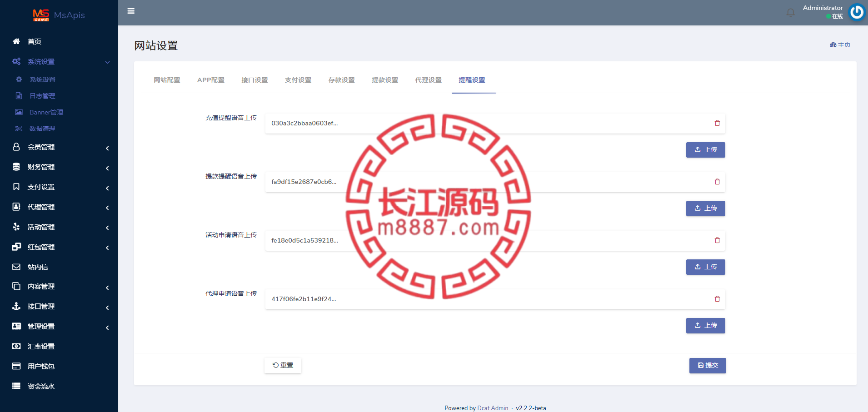Delete the 充值提醒语音 file with trash icon
Image resolution: width=868 pixels, height=412 pixels.
pyautogui.click(x=717, y=123)
